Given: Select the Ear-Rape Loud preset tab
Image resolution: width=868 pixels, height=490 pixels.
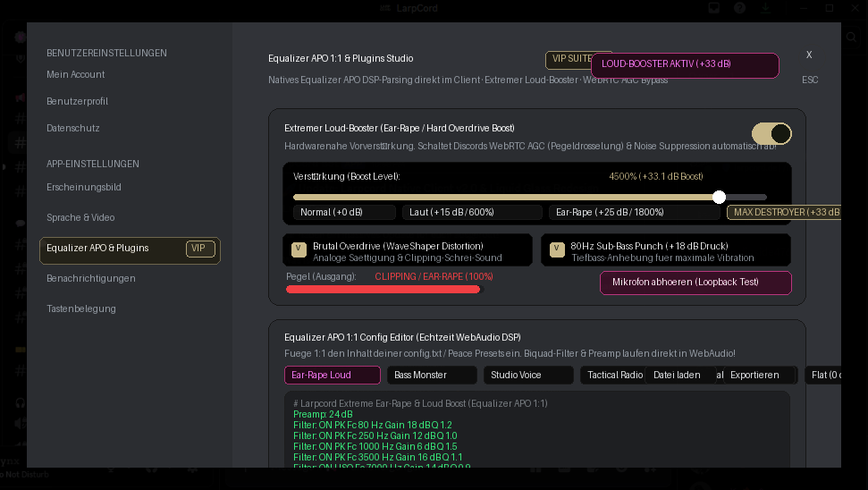Looking at the screenshot, I should coord(333,375).
